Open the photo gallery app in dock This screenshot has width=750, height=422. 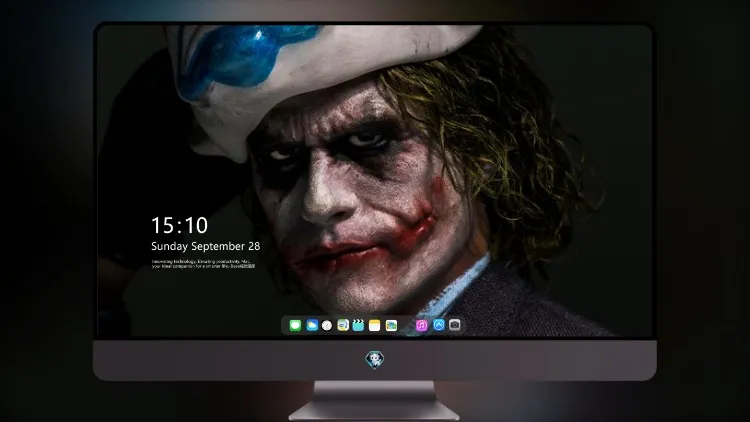(391, 325)
